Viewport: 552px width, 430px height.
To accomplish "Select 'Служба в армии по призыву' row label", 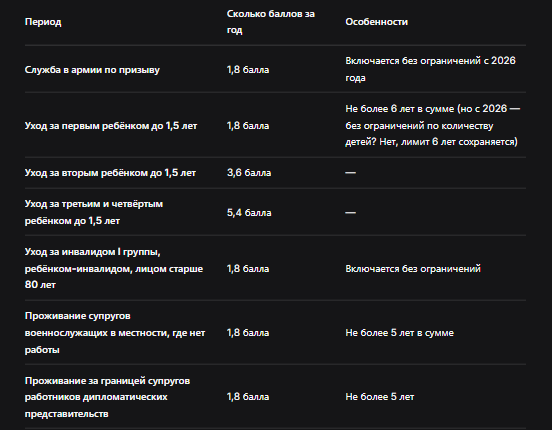I will pyautogui.click(x=92, y=70).
